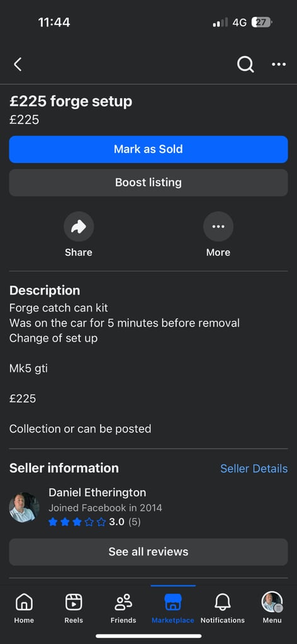Open Daniel Etherington's seller name
The height and width of the screenshot is (644, 297).
click(x=98, y=492)
